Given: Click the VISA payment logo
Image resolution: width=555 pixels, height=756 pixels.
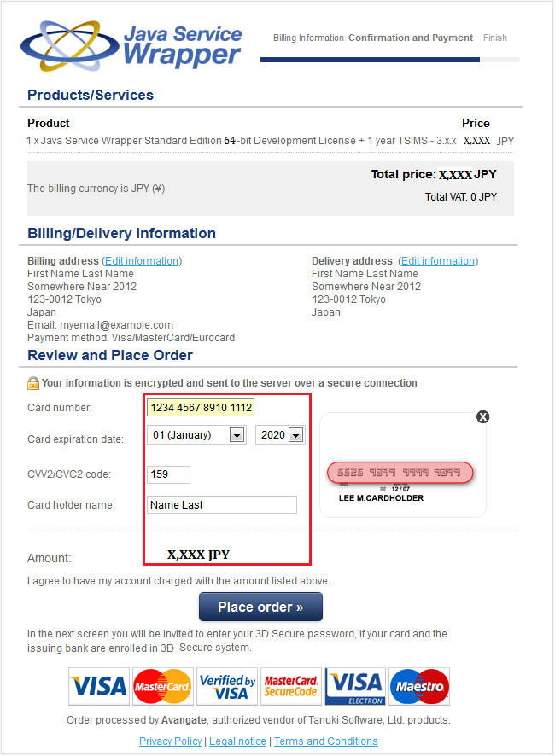Looking at the screenshot, I should click(99, 686).
